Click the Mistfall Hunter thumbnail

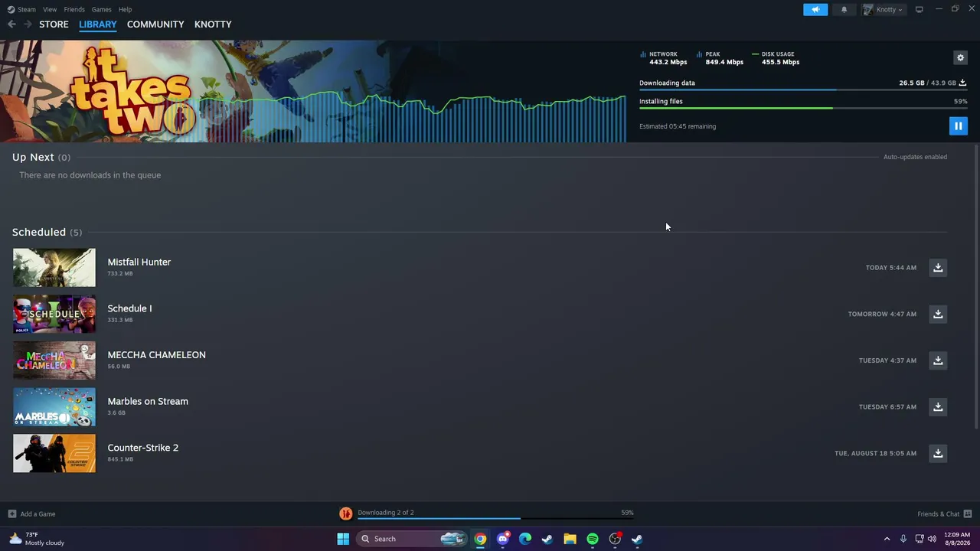54,268
